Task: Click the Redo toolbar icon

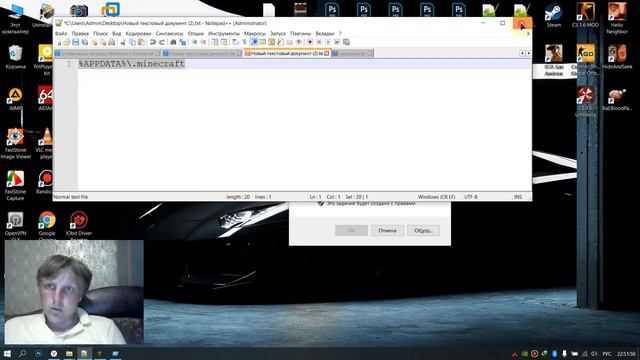Action: tap(162, 42)
